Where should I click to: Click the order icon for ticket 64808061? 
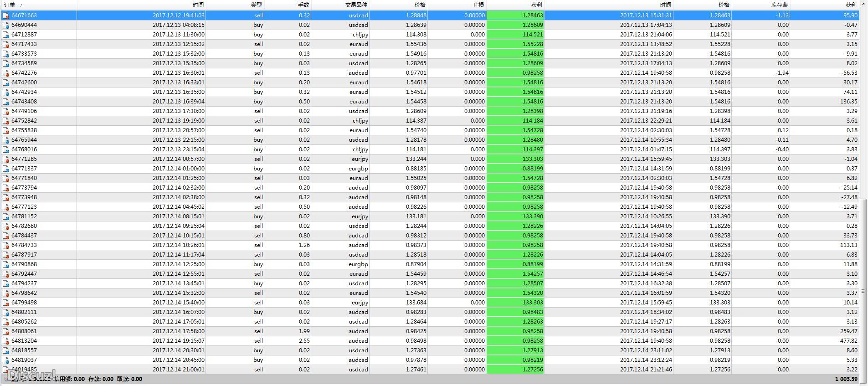coord(6,331)
